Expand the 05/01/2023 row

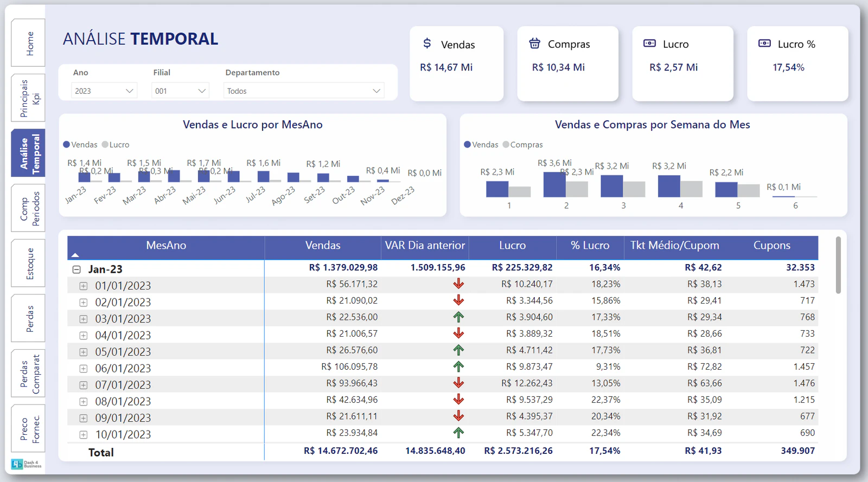click(84, 352)
